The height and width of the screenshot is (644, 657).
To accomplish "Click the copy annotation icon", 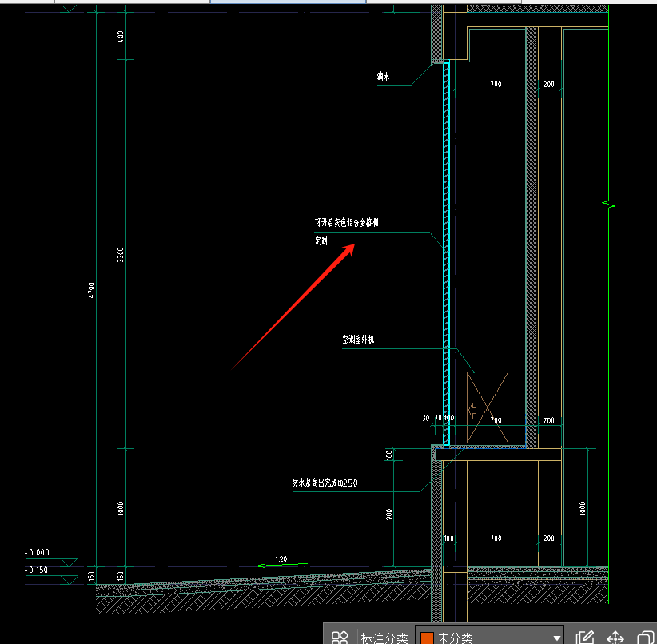I will [x=646, y=638].
